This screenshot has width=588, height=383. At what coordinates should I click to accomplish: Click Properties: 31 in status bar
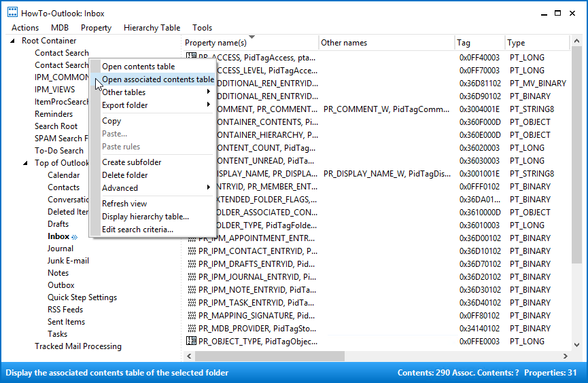pyautogui.click(x=550, y=373)
